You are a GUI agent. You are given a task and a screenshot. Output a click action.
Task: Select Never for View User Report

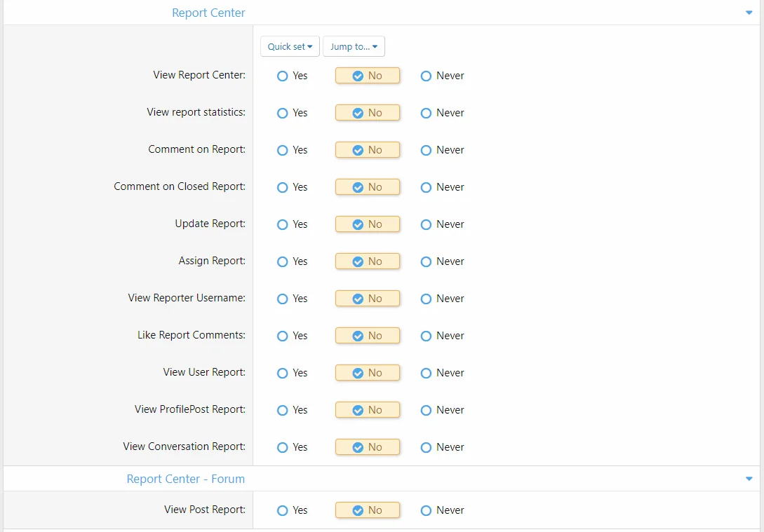426,373
